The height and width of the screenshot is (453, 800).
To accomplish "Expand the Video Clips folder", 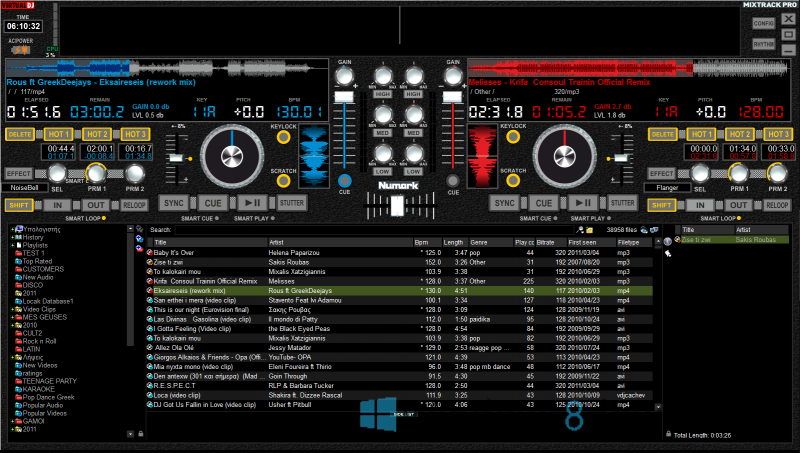I will click(x=12, y=309).
